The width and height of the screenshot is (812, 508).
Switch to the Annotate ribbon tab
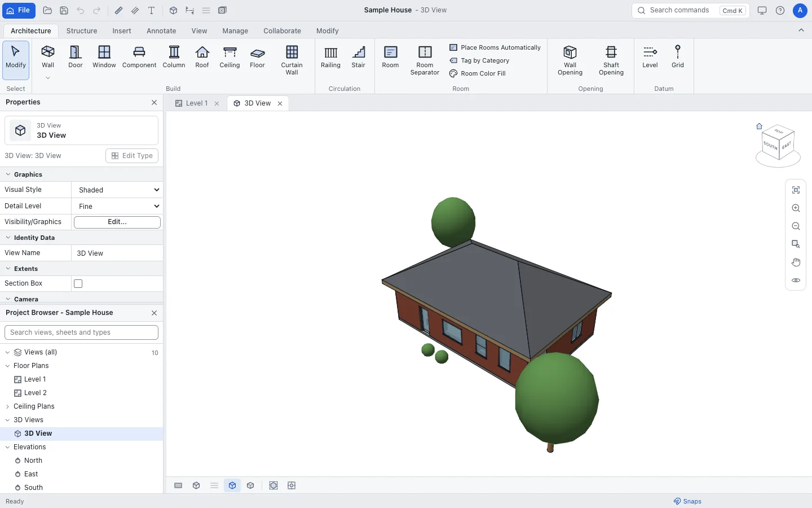click(x=161, y=31)
